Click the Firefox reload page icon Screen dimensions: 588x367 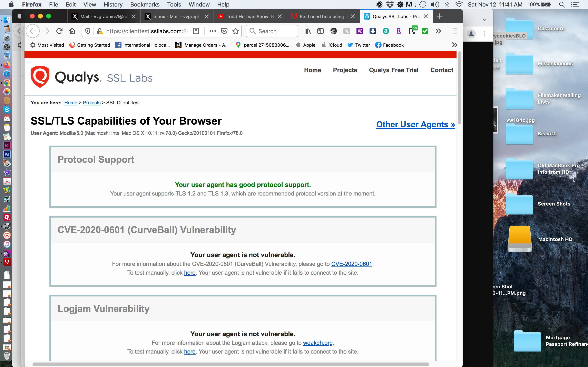tap(59, 31)
